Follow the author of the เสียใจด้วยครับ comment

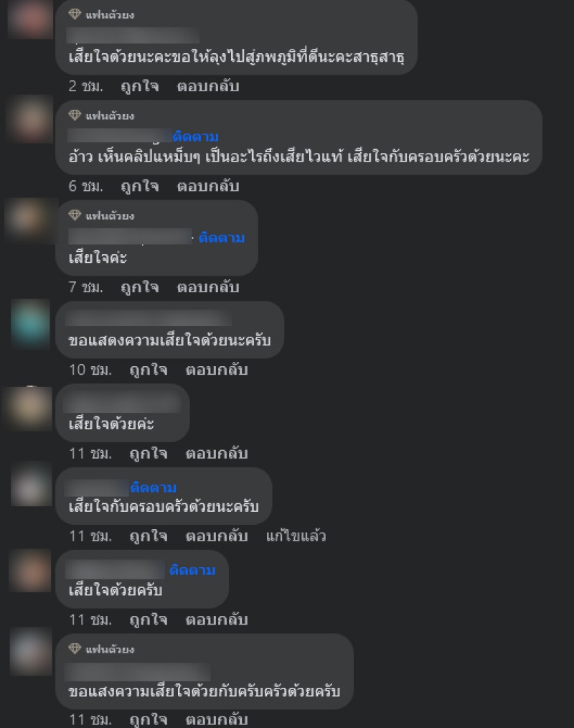tap(192, 570)
